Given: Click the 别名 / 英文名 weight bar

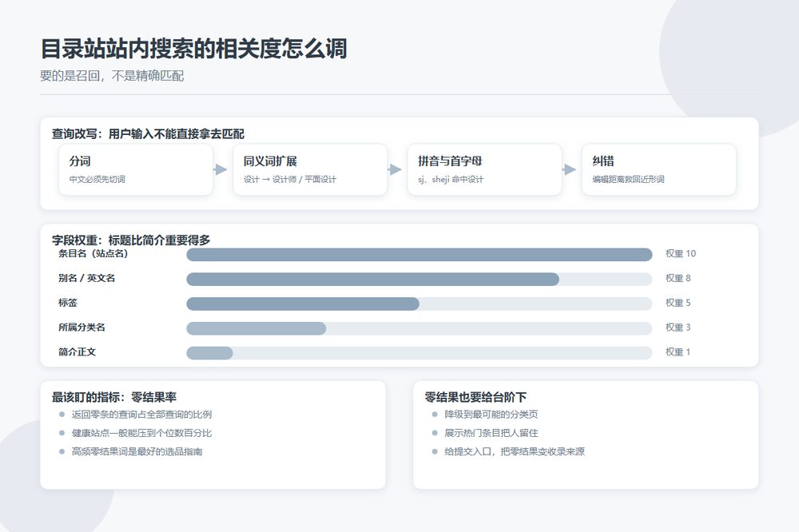Looking at the screenshot, I should point(419,280).
